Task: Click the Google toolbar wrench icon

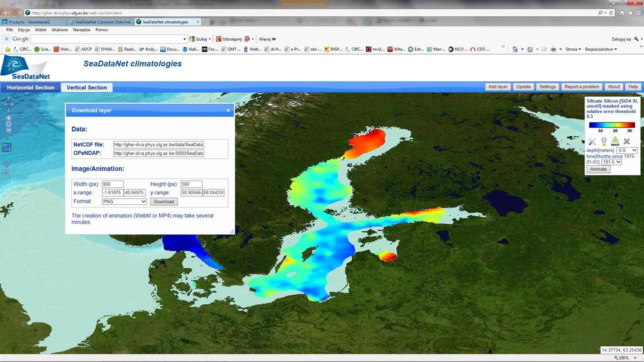Action: point(636,39)
